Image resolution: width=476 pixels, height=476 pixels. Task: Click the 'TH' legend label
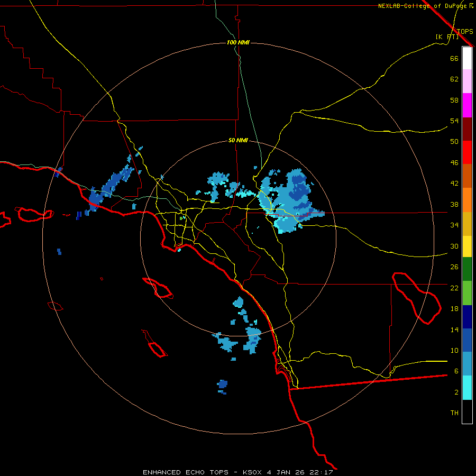click(x=454, y=413)
